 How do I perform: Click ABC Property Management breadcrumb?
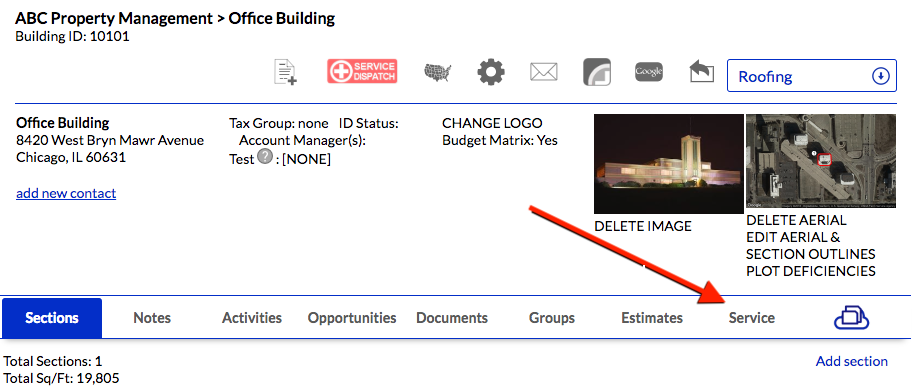(x=114, y=18)
